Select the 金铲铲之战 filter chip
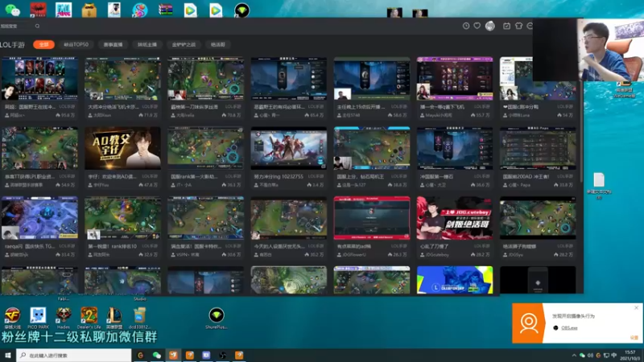 (x=184, y=44)
